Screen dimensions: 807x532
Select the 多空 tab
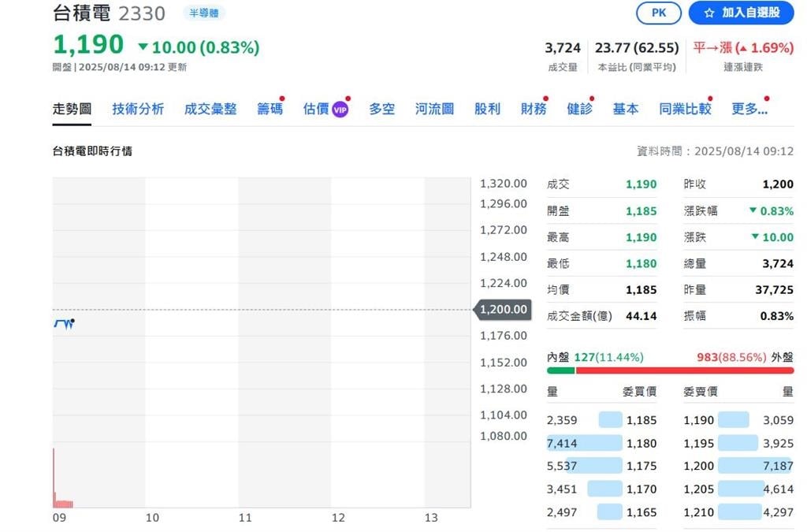click(381, 110)
